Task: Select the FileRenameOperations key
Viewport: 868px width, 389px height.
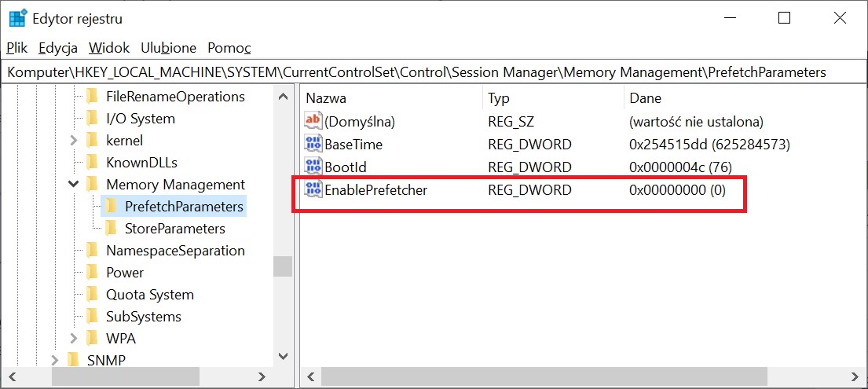Action: coord(175,97)
